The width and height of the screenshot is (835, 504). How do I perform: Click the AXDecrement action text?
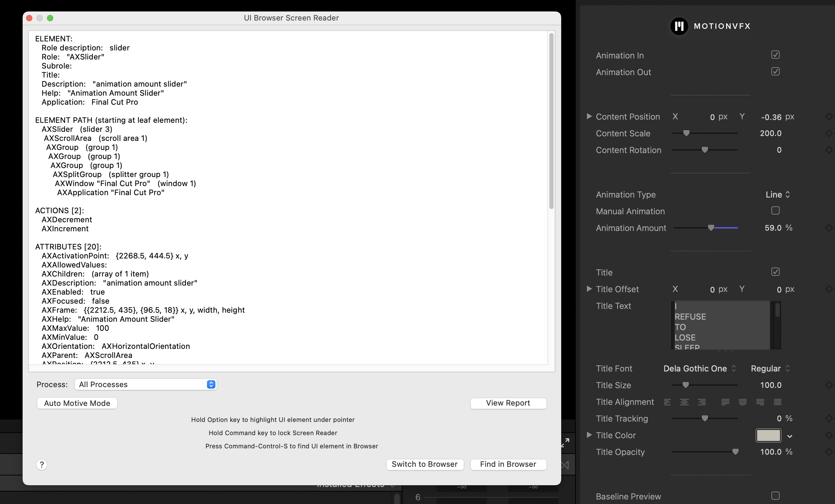[x=67, y=219]
